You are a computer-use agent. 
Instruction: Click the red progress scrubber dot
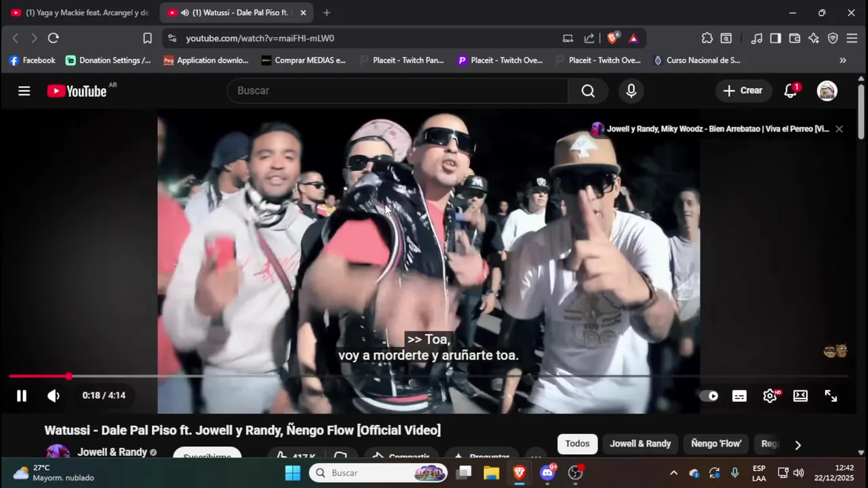(68, 376)
